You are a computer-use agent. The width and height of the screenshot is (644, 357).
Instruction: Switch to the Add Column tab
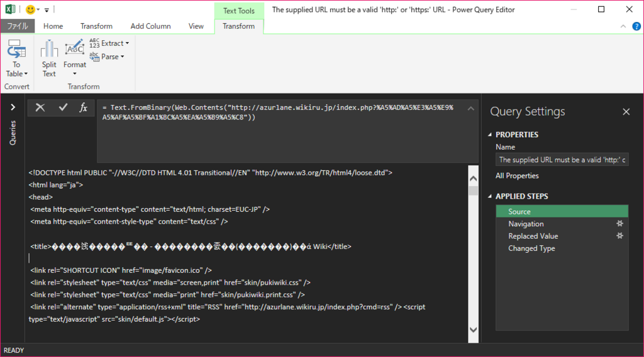(150, 26)
